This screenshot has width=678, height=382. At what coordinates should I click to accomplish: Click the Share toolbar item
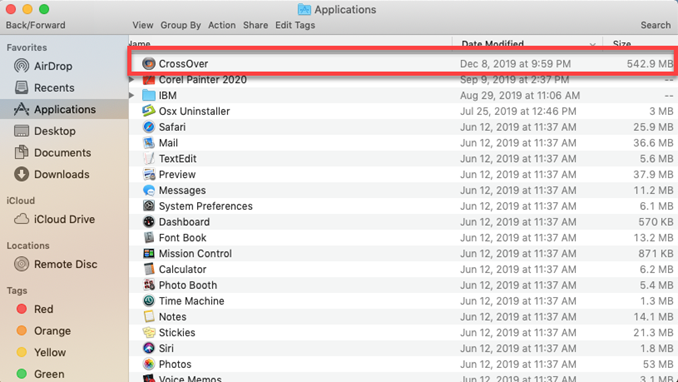pos(256,25)
